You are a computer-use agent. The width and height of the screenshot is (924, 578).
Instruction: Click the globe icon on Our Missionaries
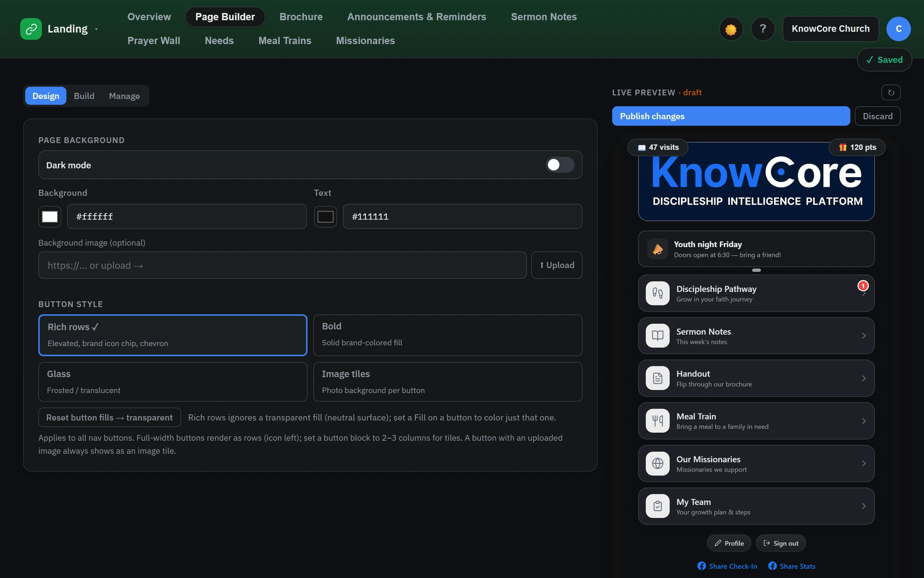click(x=658, y=463)
